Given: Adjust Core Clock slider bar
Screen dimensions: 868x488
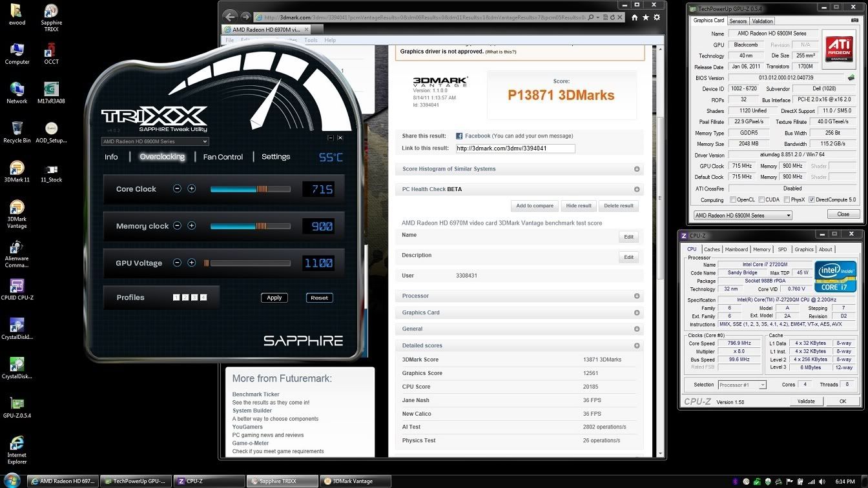Looking at the screenshot, I should (250, 189).
